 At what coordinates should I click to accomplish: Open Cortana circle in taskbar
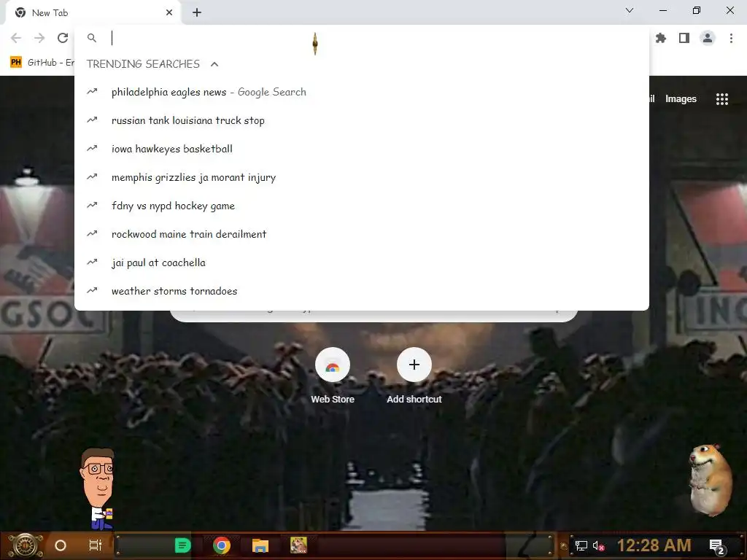click(x=61, y=545)
